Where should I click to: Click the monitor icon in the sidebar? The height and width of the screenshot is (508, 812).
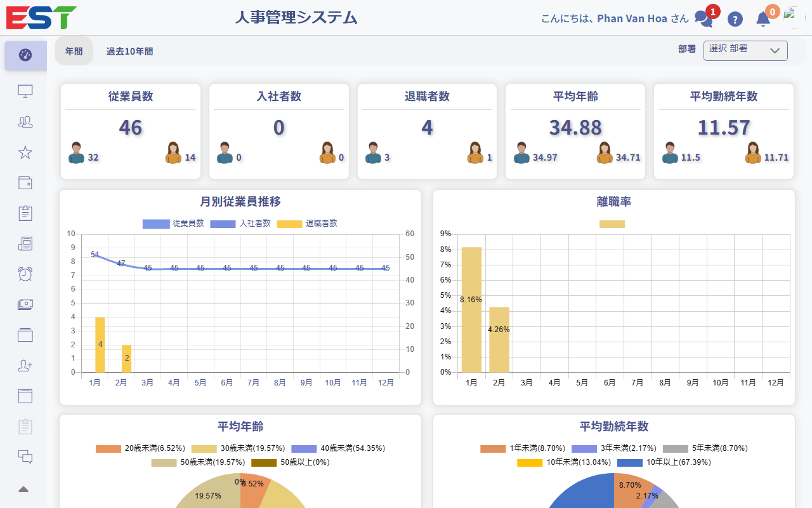point(25,91)
